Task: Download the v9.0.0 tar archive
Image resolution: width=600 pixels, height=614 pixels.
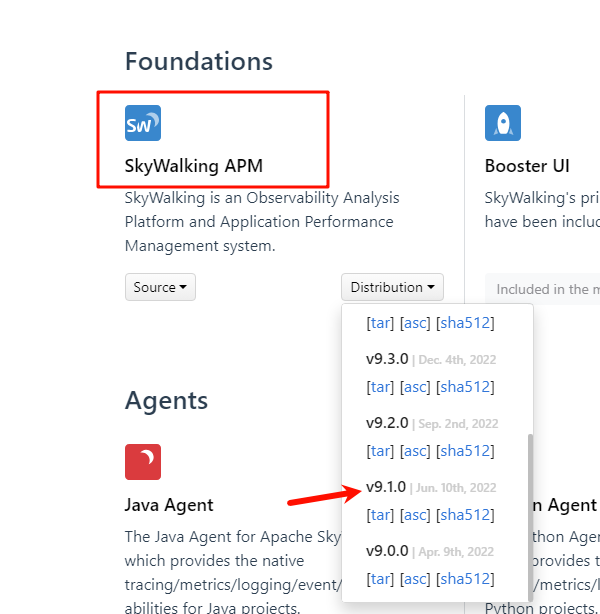Action: pyautogui.click(x=380, y=579)
